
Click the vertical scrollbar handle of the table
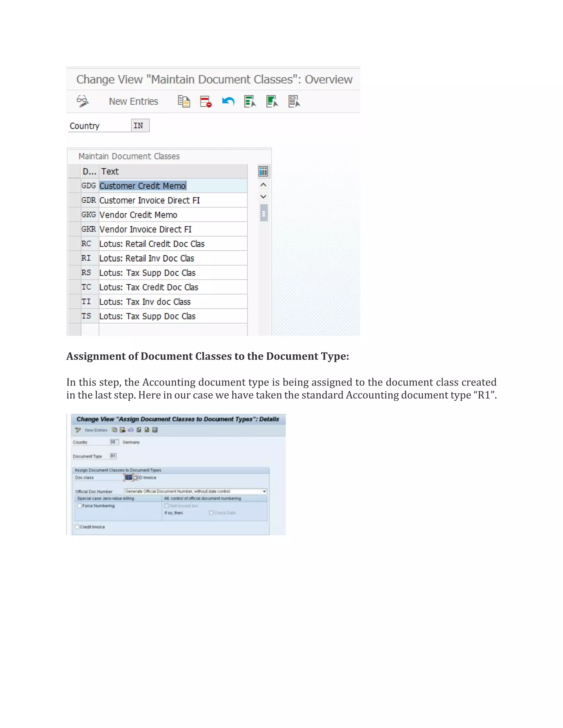pyautogui.click(x=264, y=213)
